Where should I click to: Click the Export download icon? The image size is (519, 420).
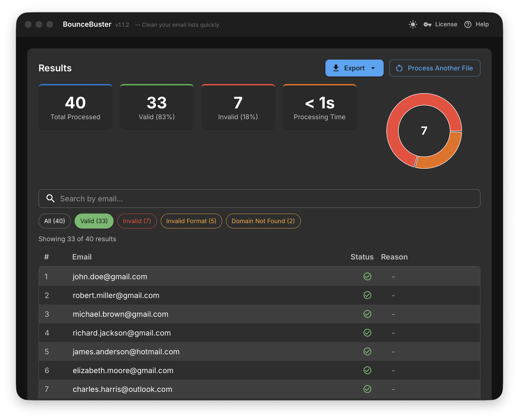tap(336, 68)
